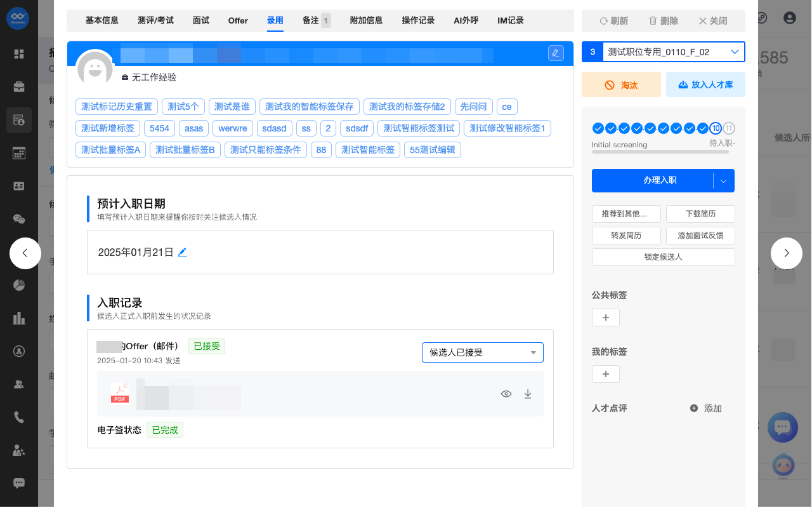This screenshot has height=508, width=812.
Task: Add a tag under 我的标签
Action: pyautogui.click(x=605, y=374)
